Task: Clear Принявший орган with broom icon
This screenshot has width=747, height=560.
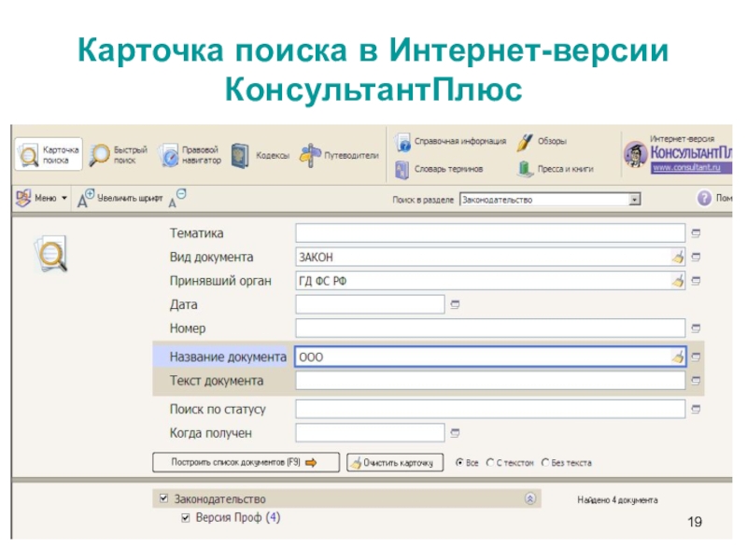Action: [678, 281]
